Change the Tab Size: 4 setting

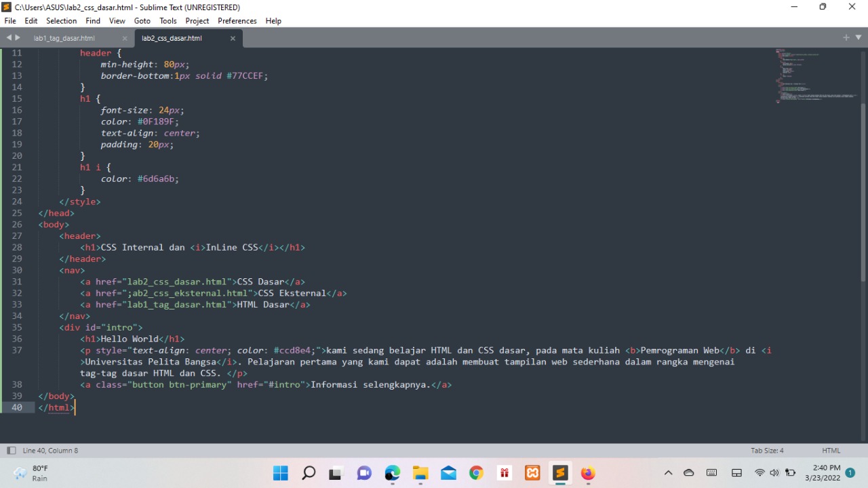point(767,450)
